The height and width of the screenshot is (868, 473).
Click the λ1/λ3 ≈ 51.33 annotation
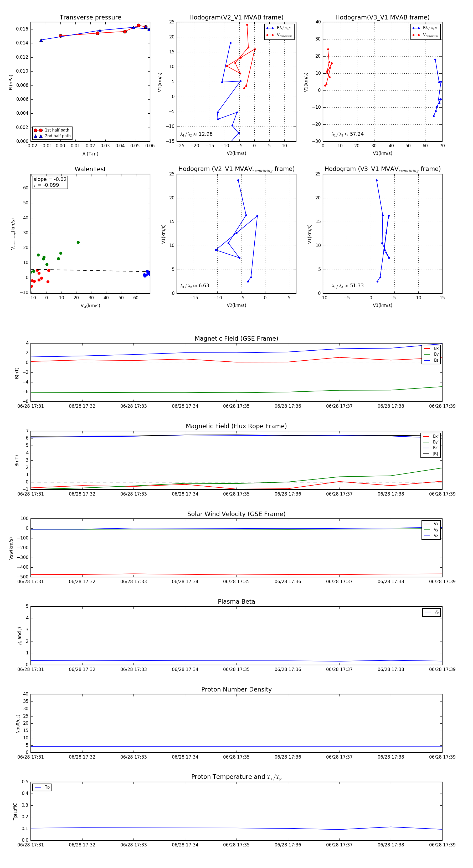pyautogui.click(x=347, y=286)
